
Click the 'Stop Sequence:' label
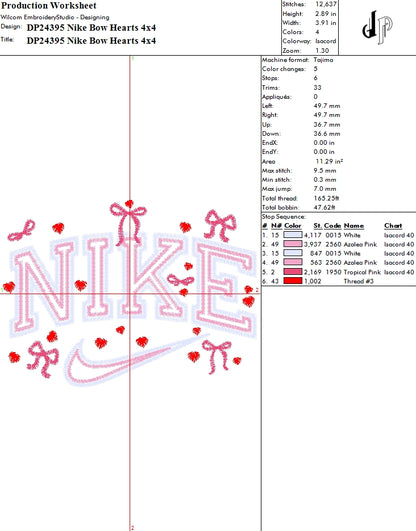click(x=284, y=217)
